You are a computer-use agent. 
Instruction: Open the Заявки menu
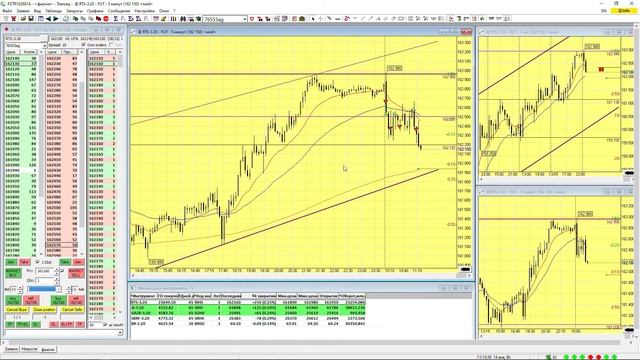(x=23, y=11)
